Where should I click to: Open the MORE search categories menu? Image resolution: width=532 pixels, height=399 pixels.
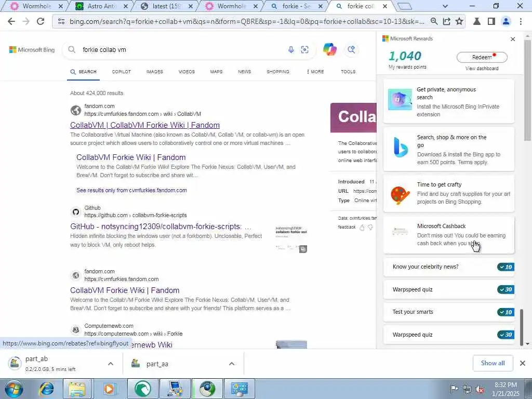click(315, 72)
